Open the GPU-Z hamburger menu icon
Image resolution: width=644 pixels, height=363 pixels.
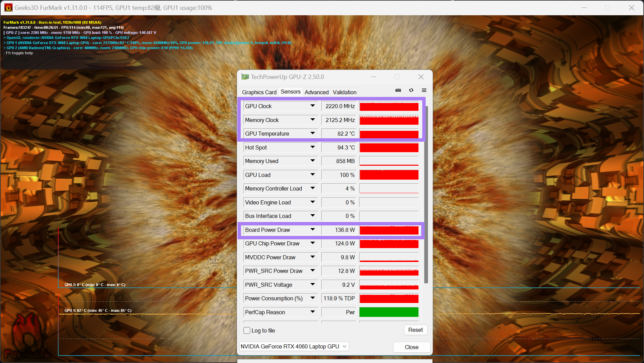click(x=424, y=90)
